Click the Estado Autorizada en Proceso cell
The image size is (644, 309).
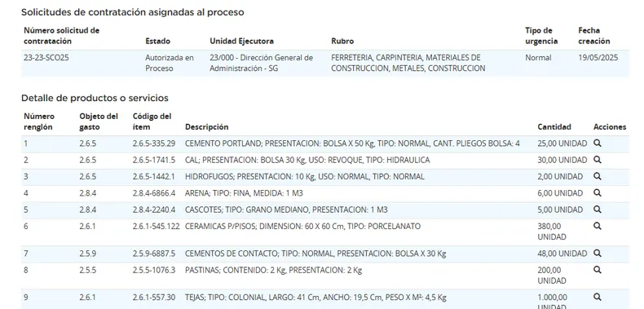[170, 63]
